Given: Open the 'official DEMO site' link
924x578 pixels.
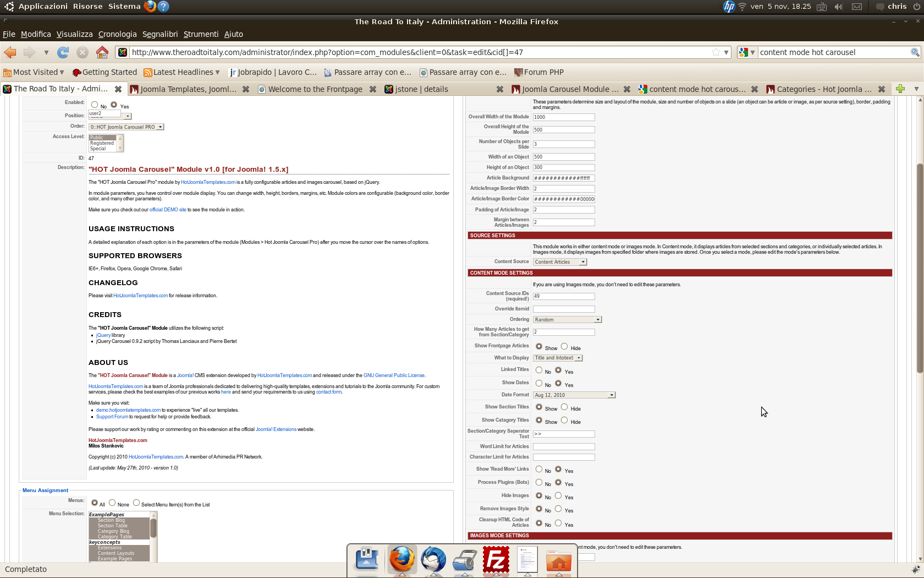Looking at the screenshot, I should click(168, 210).
